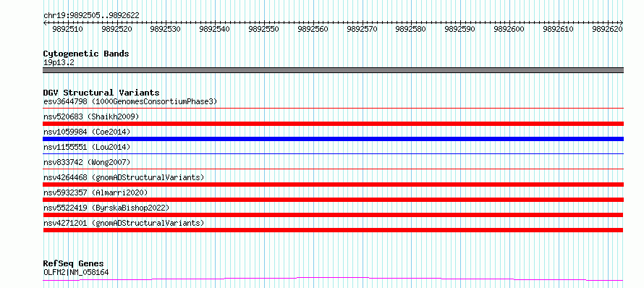The width and height of the screenshot is (644, 288).
Task: Select the red nsv5932357 variant bar
Action: (x=333, y=200)
